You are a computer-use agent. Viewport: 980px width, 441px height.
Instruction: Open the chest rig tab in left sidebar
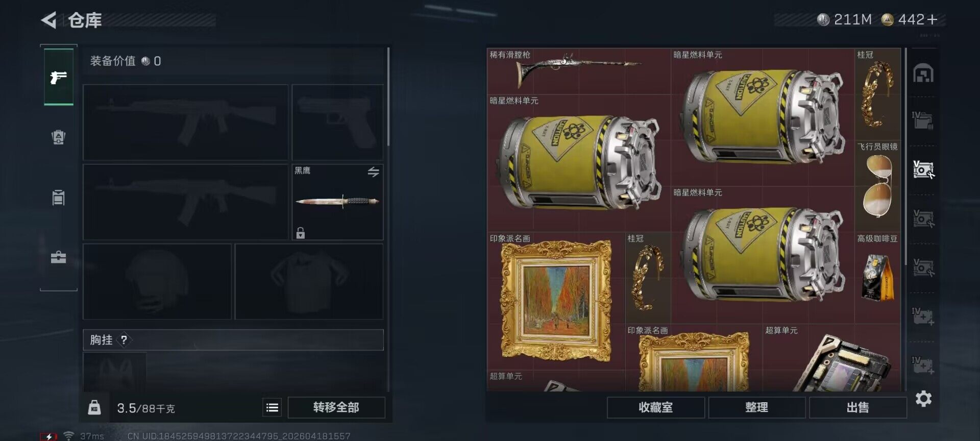click(x=59, y=197)
